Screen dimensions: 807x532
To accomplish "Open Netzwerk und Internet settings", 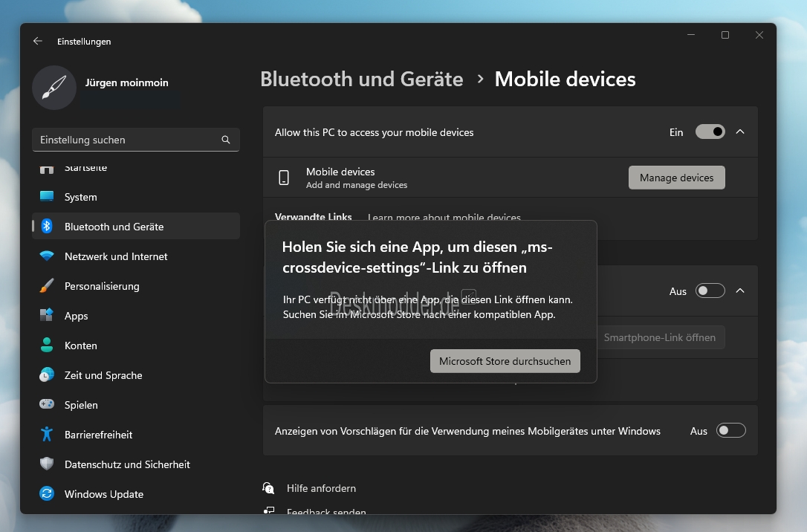I will click(x=136, y=256).
